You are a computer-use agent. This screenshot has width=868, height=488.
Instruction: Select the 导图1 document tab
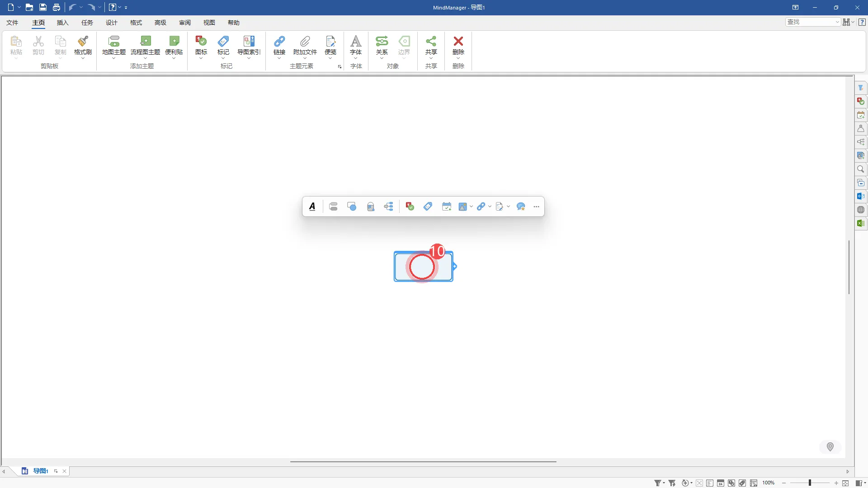(41, 471)
